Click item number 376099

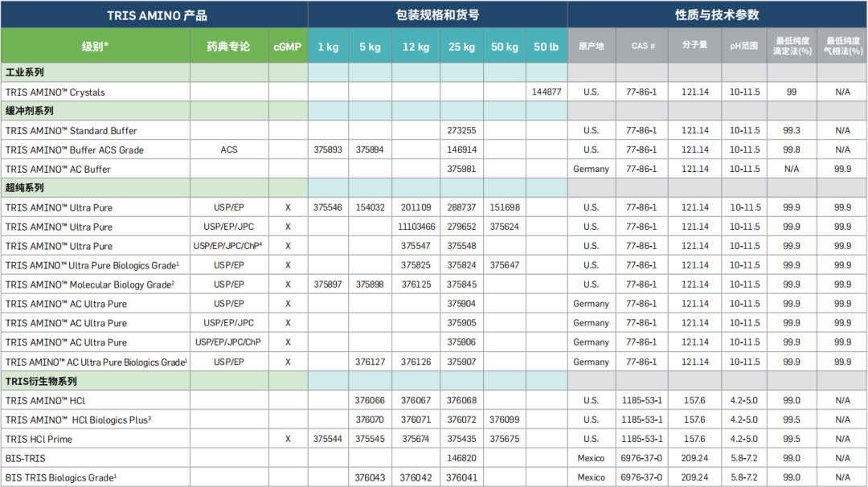504,419
